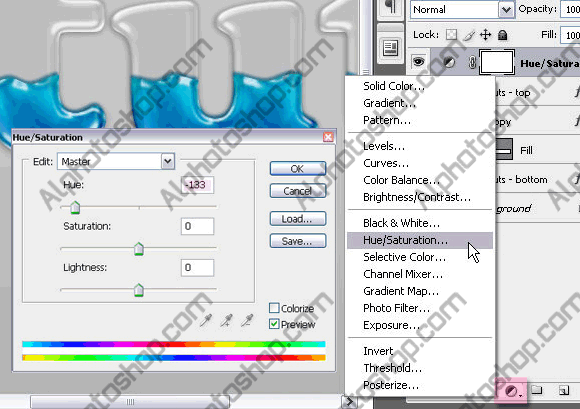The image size is (580, 409).
Task: Click the layer mask link chain icon
Action: pos(472,62)
